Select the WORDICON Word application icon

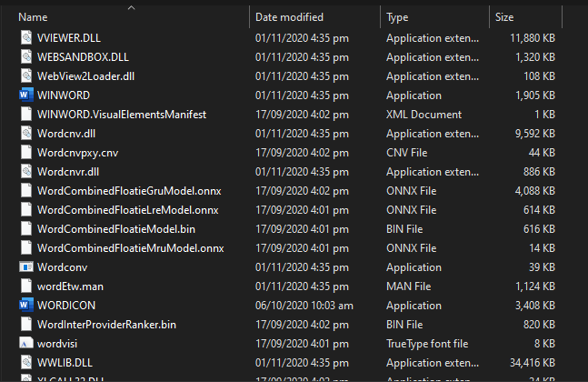[26, 305]
